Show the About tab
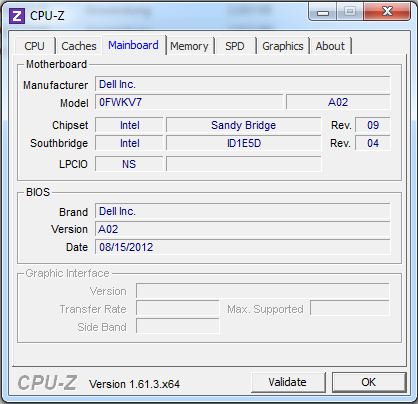Screen dimensions: 418x404 coord(330,46)
